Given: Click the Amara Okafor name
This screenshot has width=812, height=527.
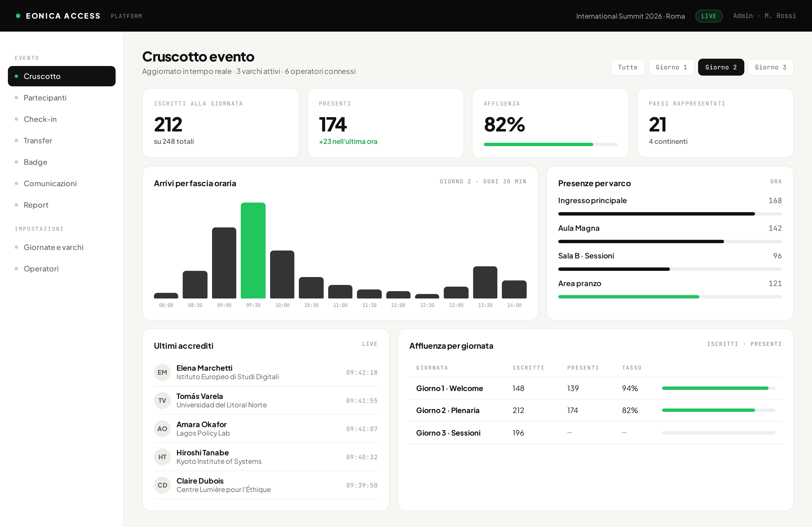Looking at the screenshot, I should [x=201, y=425].
